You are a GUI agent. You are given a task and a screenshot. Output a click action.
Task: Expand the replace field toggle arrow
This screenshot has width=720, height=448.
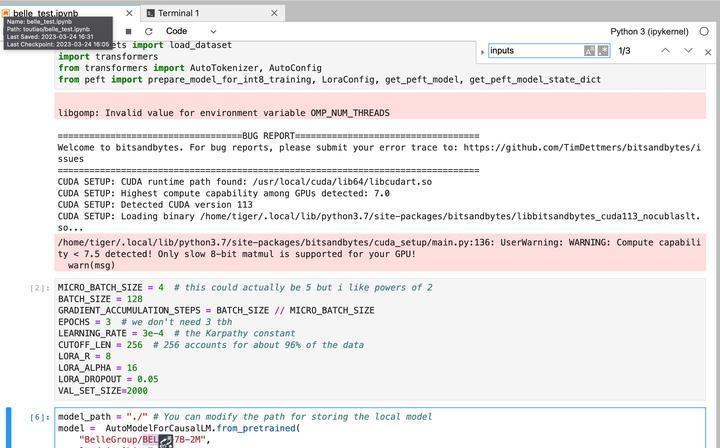click(482, 50)
